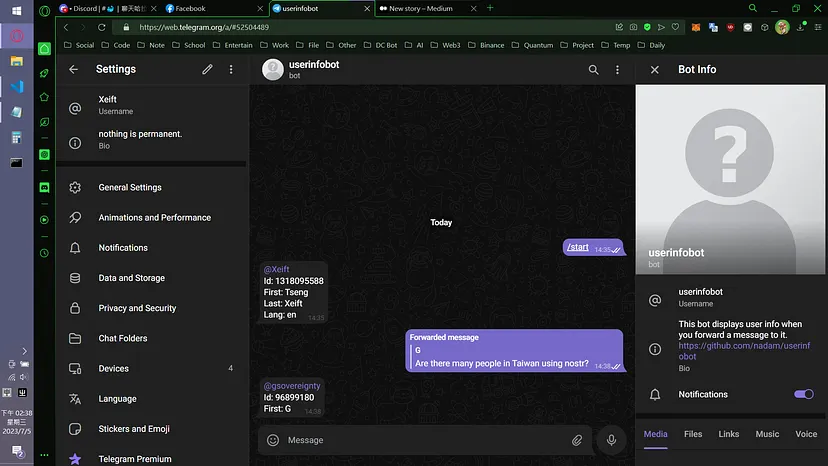Open the Settings three-dot menu
Screen dimensions: 828x466
pos(231,70)
